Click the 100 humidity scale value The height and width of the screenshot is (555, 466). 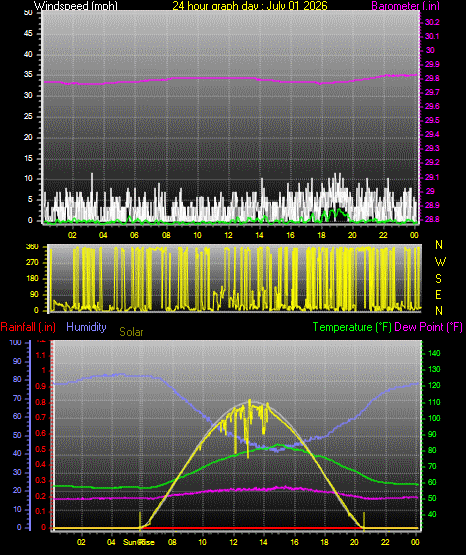point(15,342)
